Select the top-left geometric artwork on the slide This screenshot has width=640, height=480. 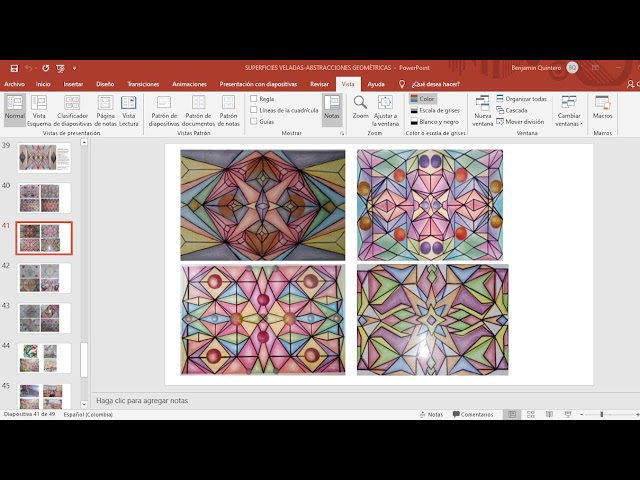pyautogui.click(x=263, y=205)
